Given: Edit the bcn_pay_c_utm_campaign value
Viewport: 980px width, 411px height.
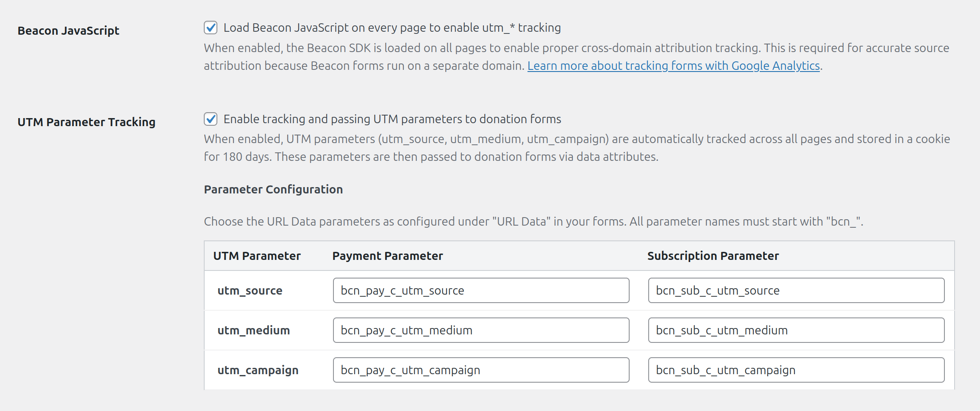Looking at the screenshot, I should [x=480, y=370].
